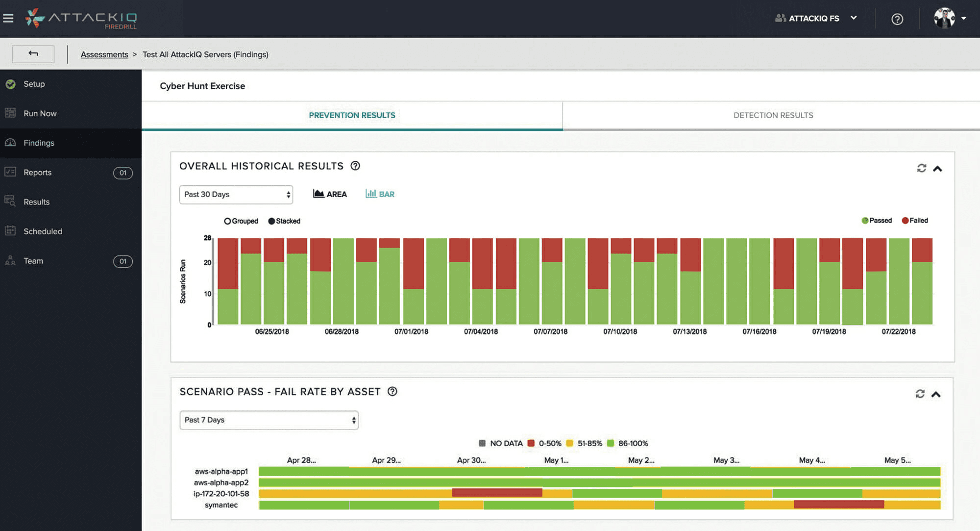Viewport: 980px width, 531px height.
Task: Click the back arrow button
Action: click(33, 54)
